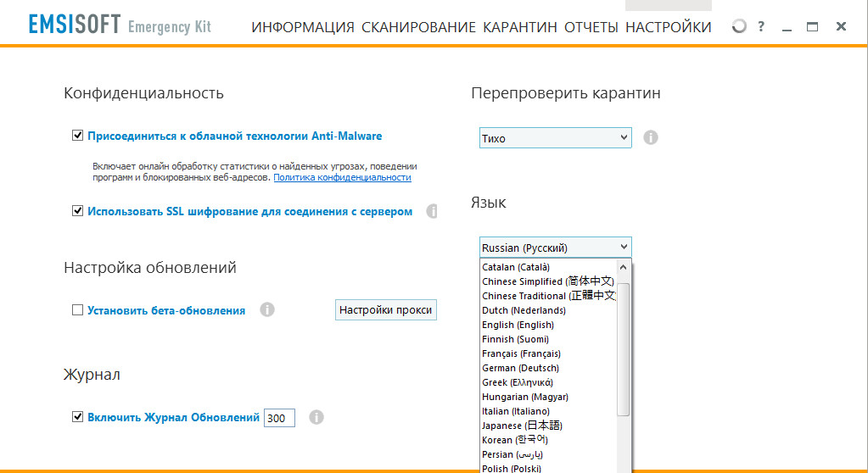Uncheck the SSL encryption checkbox

[78, 211]
